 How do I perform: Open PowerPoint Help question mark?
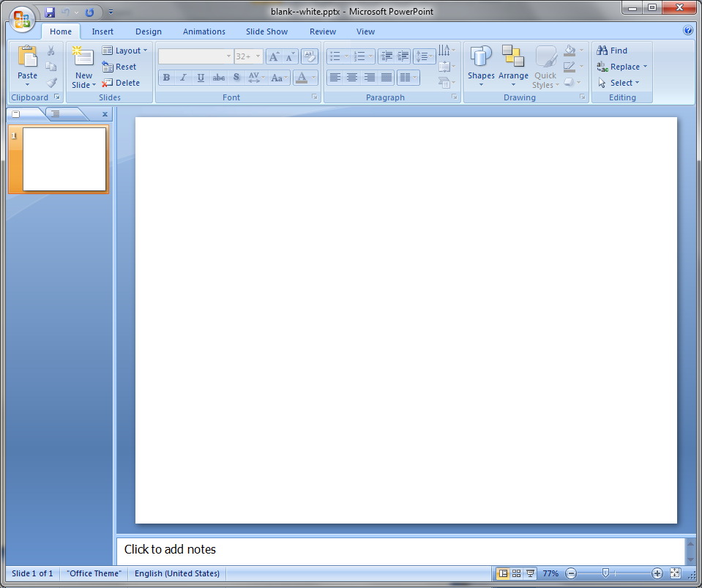pyautogui.click(x=687, y=31)
